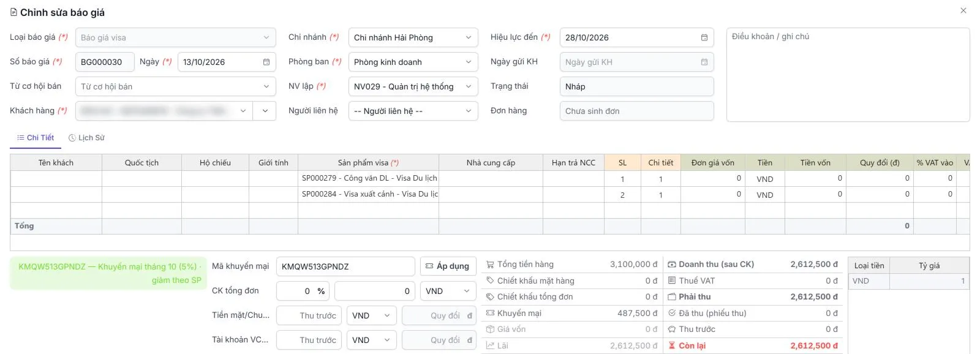Click the Tỷ giá column header
The width and height of the screenshot is (980, 354).
click(x=929, y=265)
